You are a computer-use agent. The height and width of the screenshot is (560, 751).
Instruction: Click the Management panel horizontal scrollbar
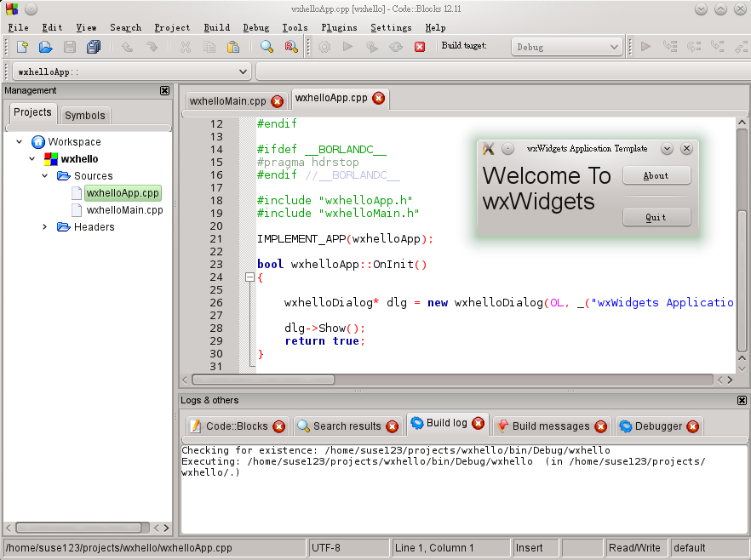point(78,528)
